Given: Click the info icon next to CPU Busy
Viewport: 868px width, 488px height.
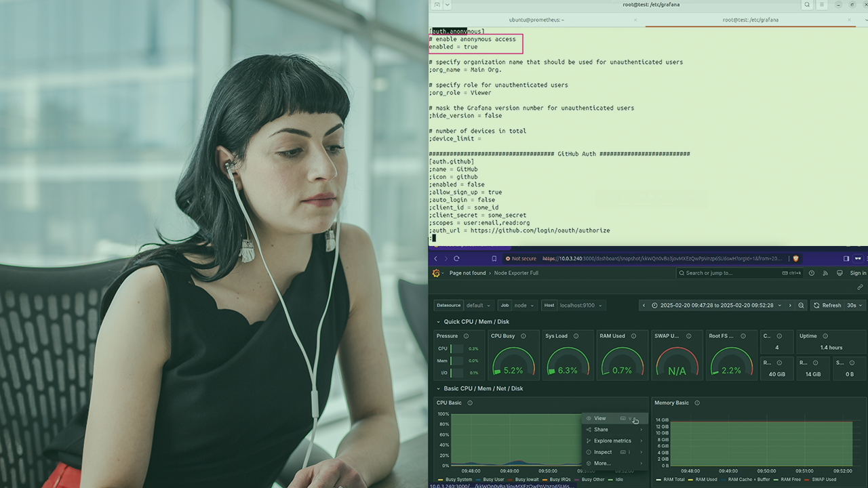Looking at the screenshot, I should (522, 336).
